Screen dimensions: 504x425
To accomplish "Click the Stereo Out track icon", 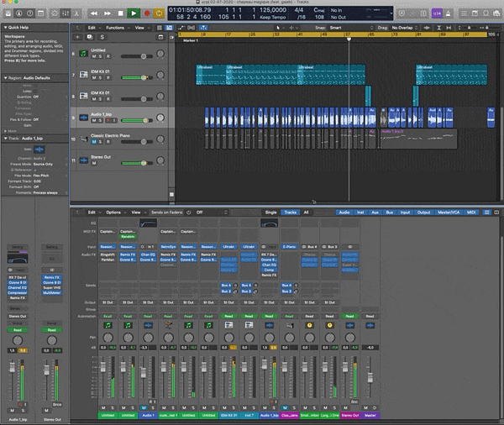I will 83,160.
